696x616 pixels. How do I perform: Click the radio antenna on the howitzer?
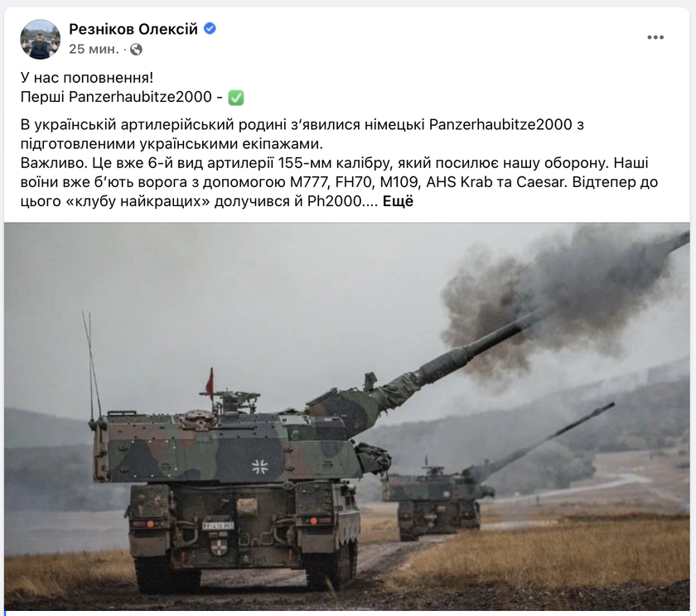tap(92, 363)
